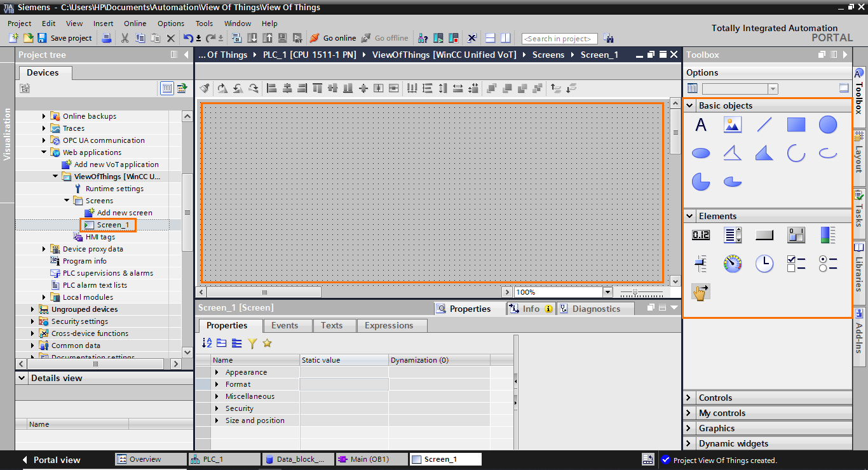Screen dimensions: 868x470
Task: Pick the Circular arc basic object
Action: tap(796, 153)
